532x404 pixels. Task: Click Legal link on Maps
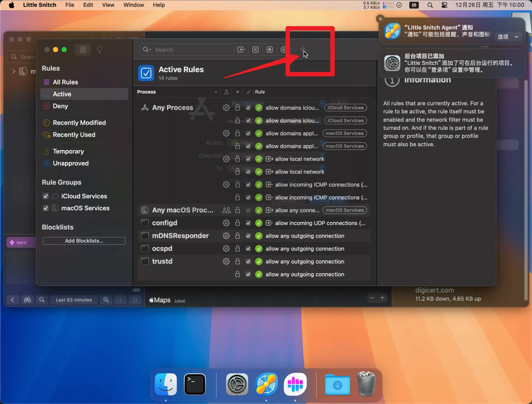[180, 301]
